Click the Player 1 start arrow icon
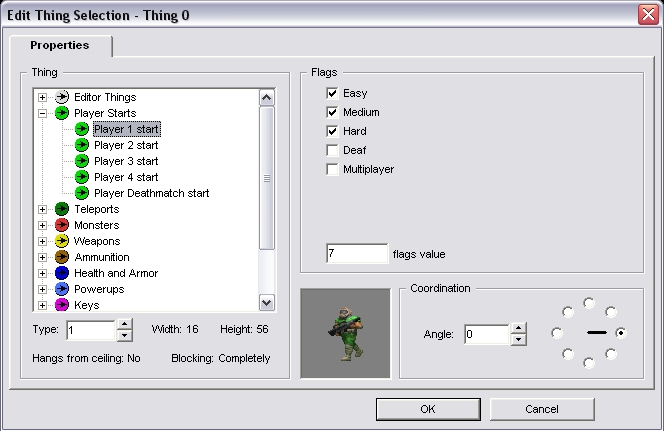 coord(82,129)
